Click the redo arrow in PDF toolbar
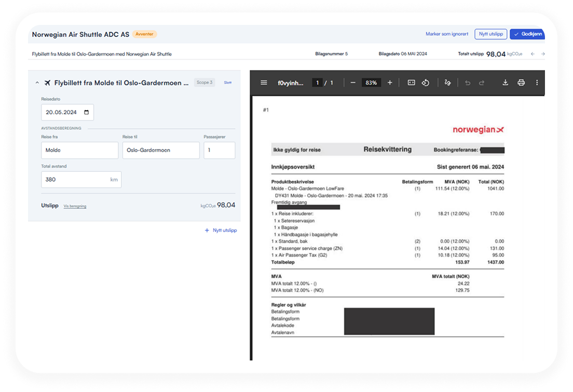This screenshot has height=392, width=573. [x=482, y=83]
